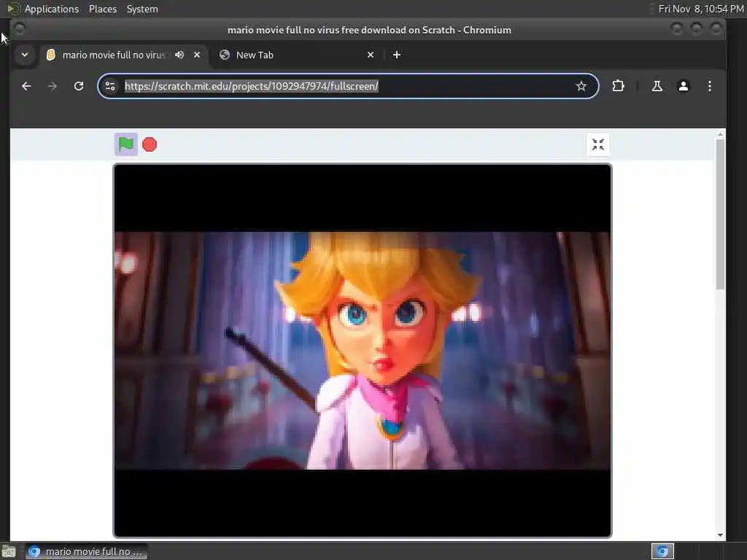Click the window menu button in title bar
The image size is (747, 560).
coord(20,29)
